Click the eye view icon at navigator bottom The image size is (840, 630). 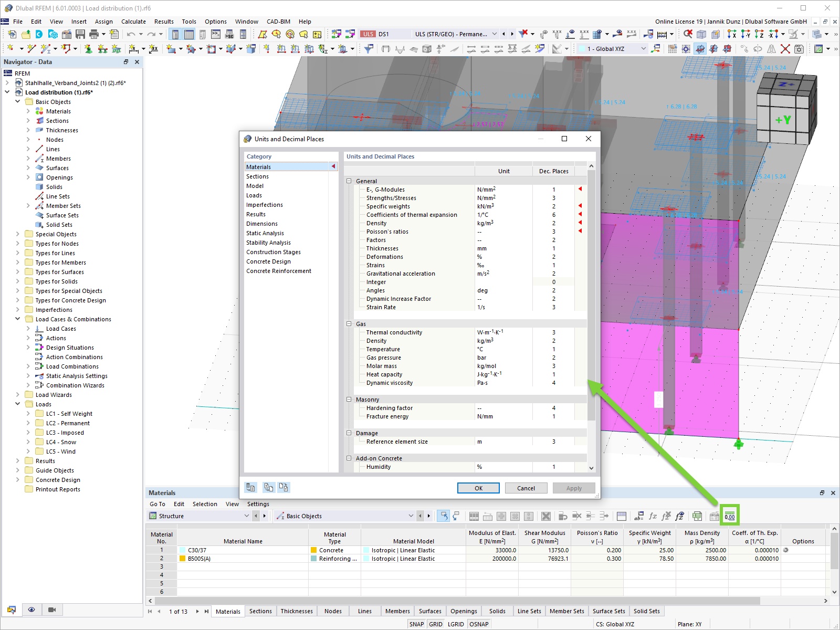click(31, 610)
